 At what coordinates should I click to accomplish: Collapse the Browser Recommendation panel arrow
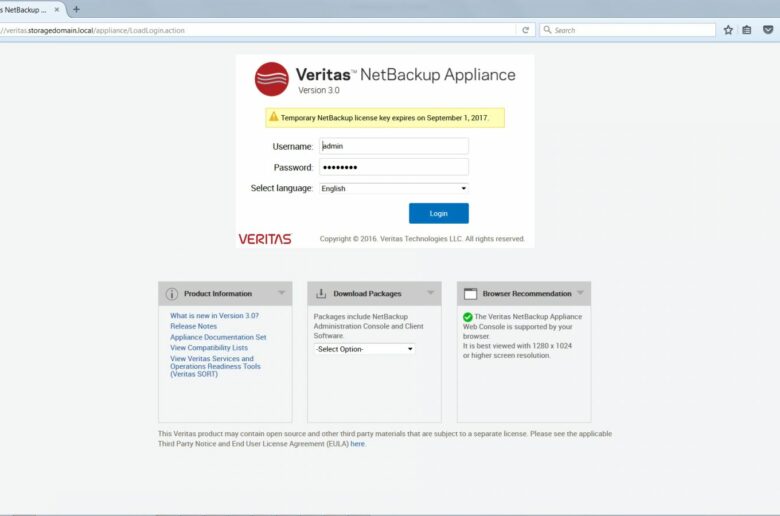580,293
